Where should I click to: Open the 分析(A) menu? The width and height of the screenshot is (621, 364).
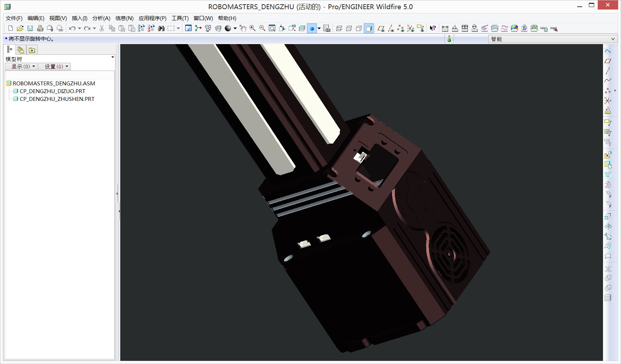101,18
